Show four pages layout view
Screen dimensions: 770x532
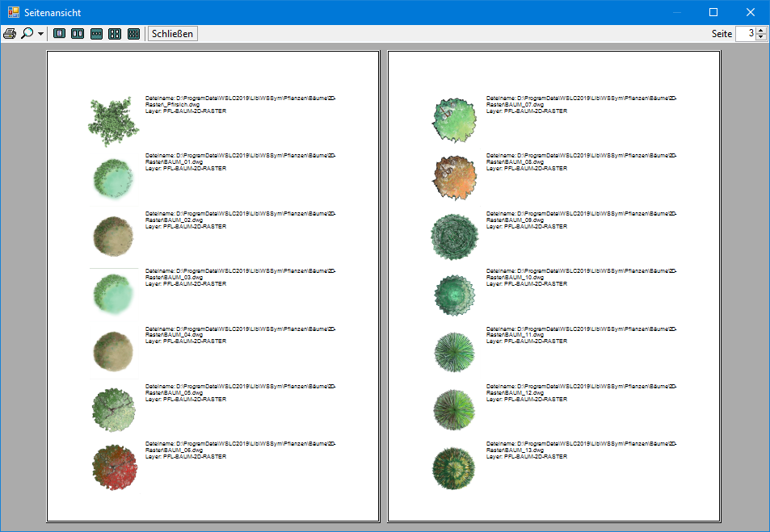coord(115,34)
